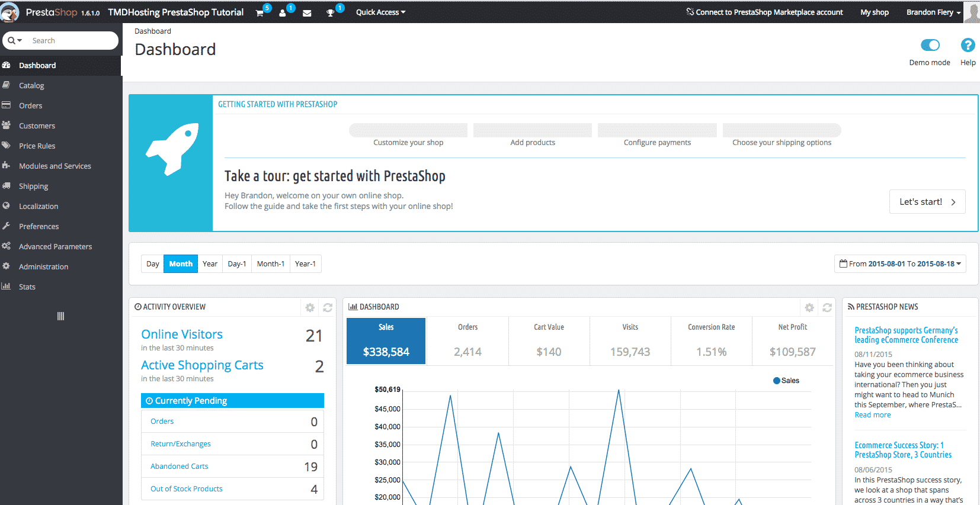Open the Brandon Fiery user menu

(933, 12)
